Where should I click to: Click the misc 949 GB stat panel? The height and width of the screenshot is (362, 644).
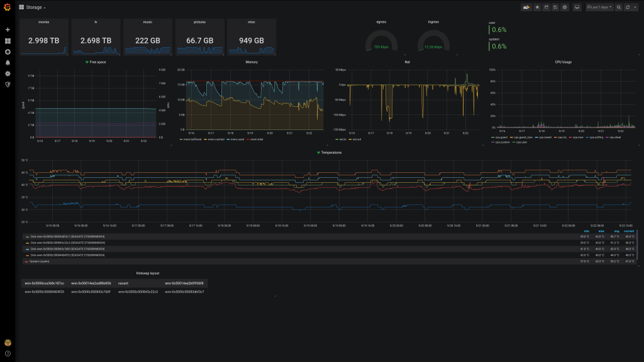252,37
